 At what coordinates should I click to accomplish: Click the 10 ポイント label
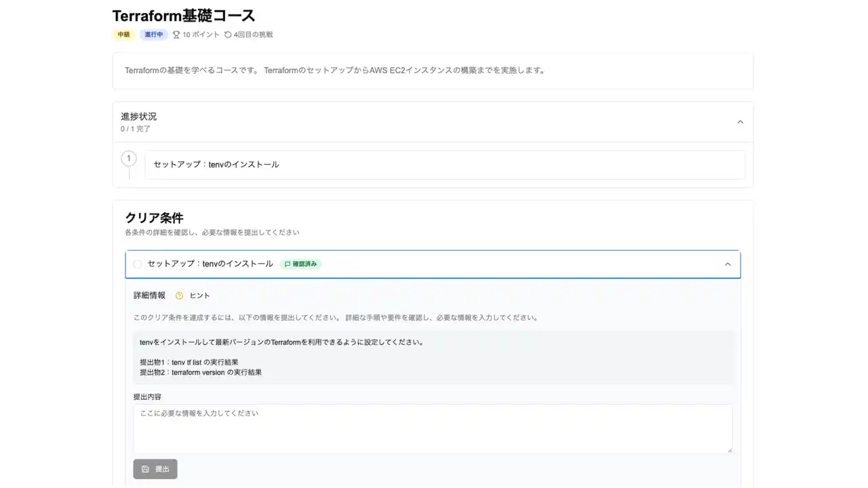click(x=201, y=35)
